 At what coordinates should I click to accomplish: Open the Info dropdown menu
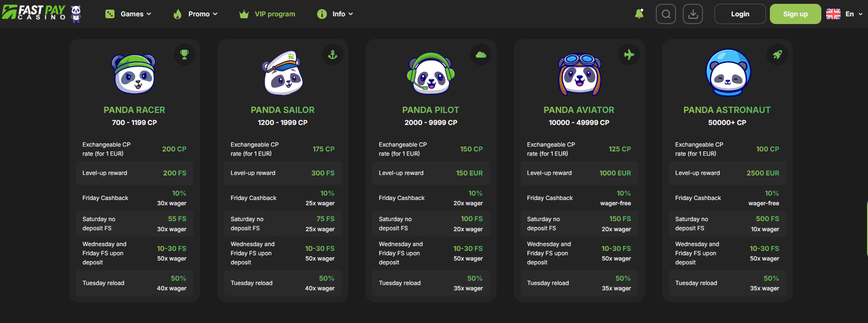335,14
